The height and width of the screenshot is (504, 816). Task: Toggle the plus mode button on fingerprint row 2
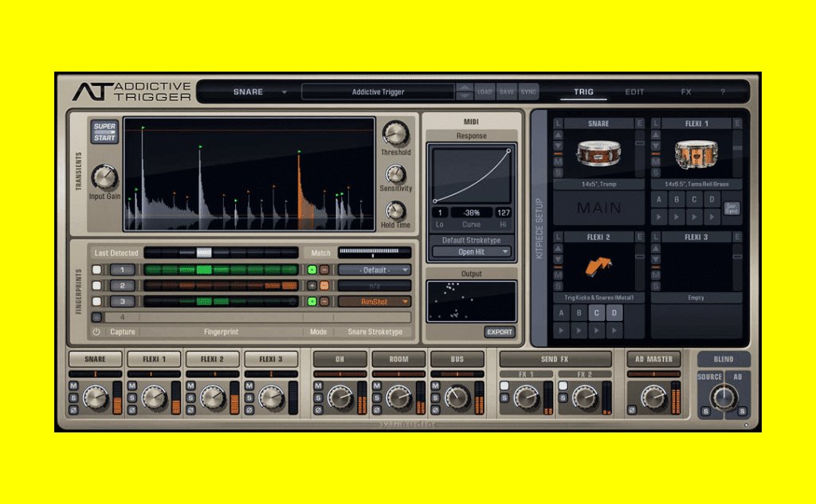(x=312, y=286)
